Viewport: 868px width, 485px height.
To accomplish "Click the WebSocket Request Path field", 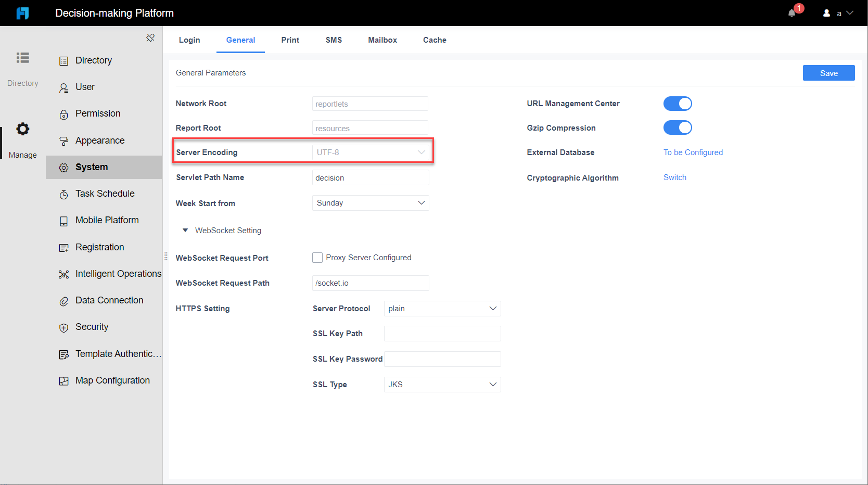I will coord(371,283).
